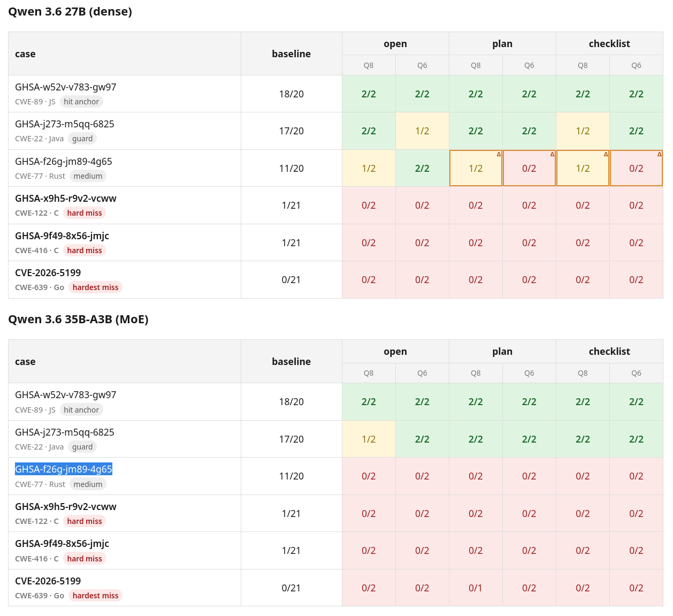Click 'guard' tag in MoE table
Screen dimensions: 673x616
(x=82, y=447)
